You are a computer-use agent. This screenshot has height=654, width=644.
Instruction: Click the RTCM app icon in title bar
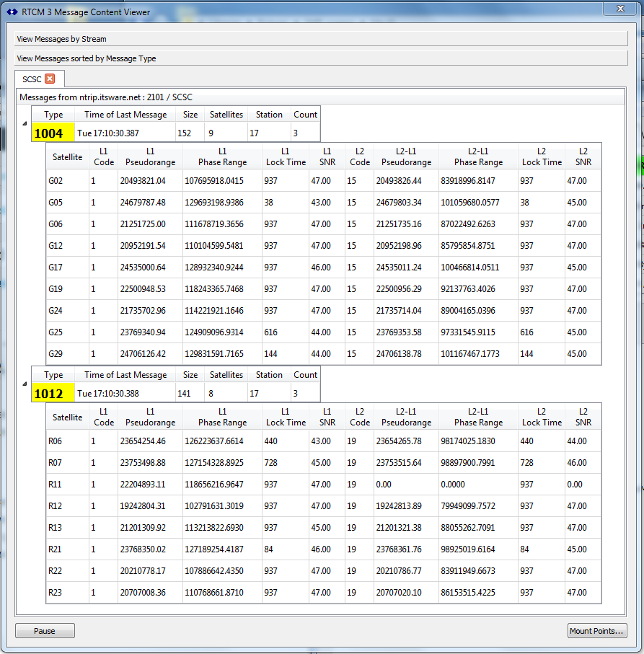[12, 12]
